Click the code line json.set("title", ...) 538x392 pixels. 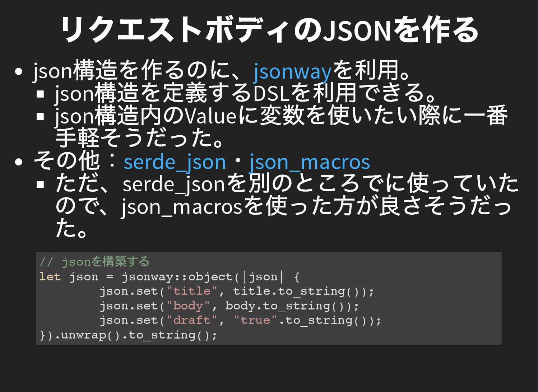point(237,291)
